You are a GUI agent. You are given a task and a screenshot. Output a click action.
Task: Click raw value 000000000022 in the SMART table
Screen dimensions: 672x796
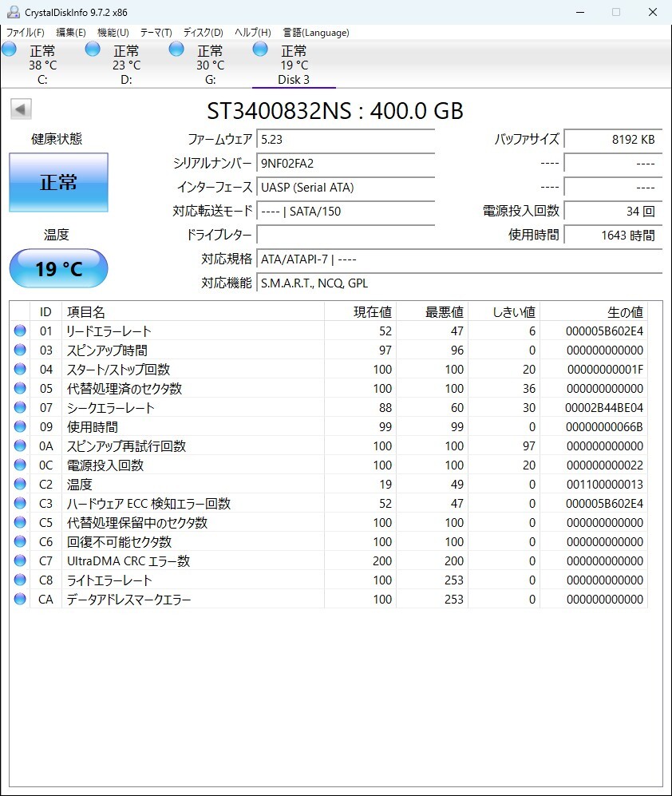(604, 465)
